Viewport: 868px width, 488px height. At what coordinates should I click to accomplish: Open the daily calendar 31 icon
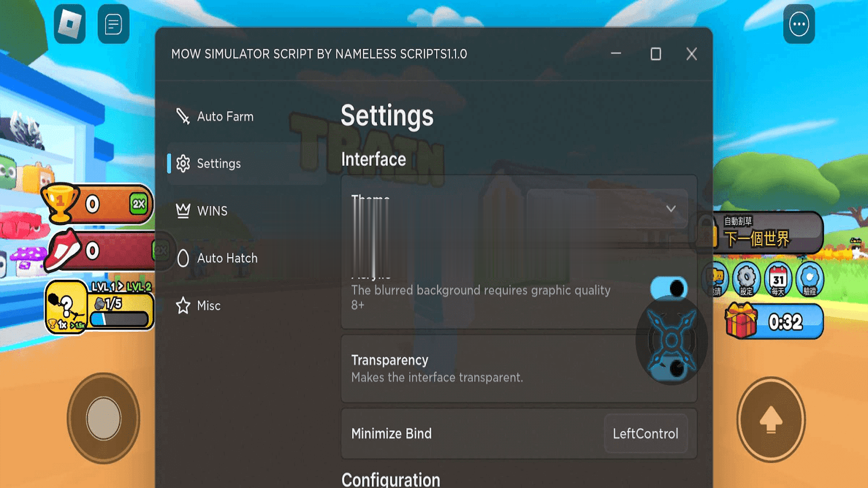pos(778,279)
